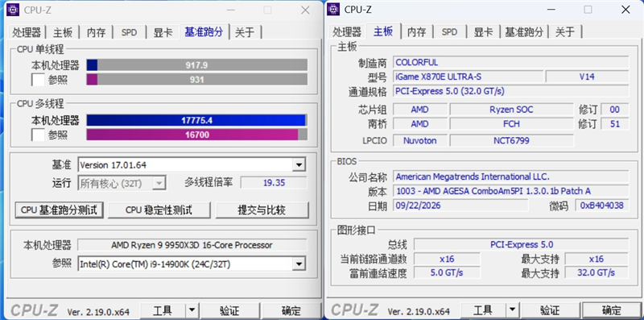Open 关于 tab in left window

coord(245,32)
